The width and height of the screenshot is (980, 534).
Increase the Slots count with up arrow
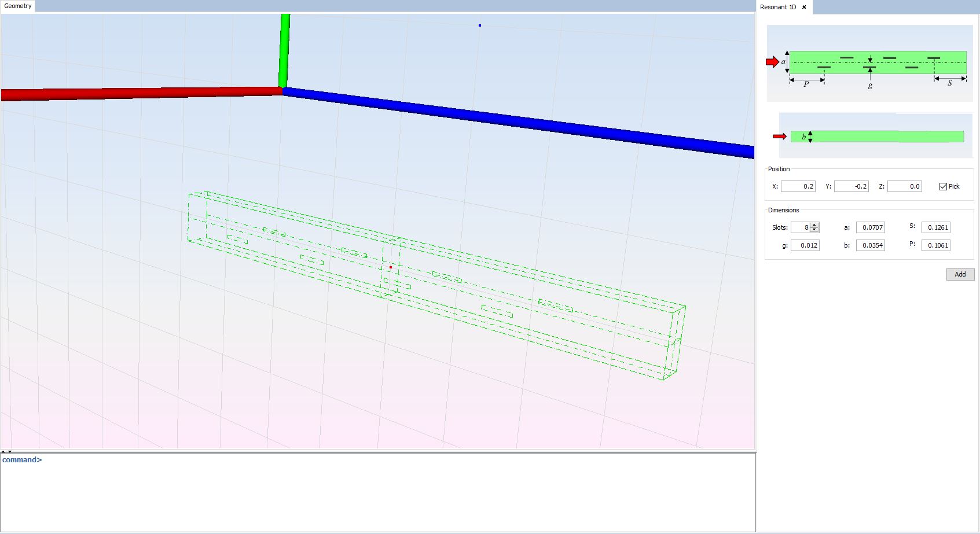814,225
